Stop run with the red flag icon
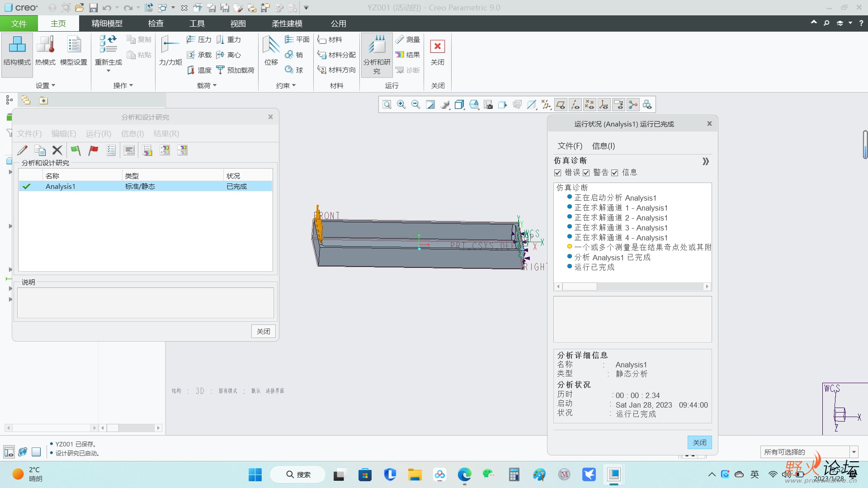This screenshot has width=868, height=488. (x=94, y=150)
